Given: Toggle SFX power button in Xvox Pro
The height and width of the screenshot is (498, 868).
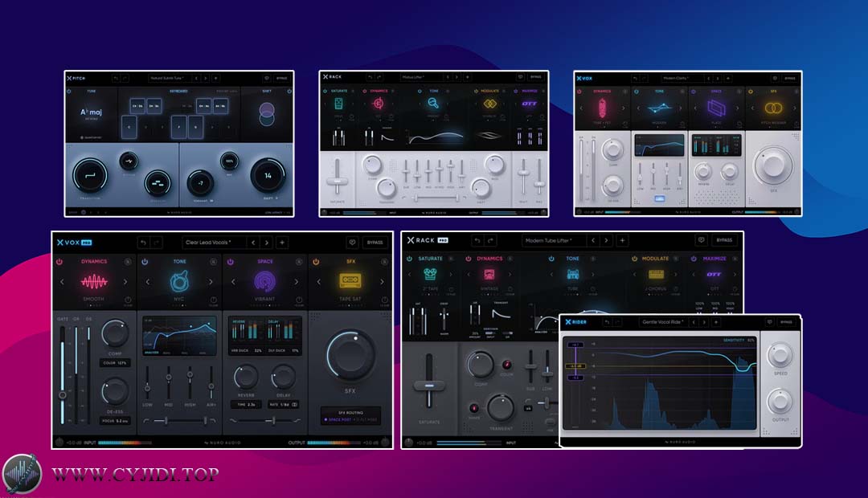Looking at the screenshot, I should (x=316, y=261).
